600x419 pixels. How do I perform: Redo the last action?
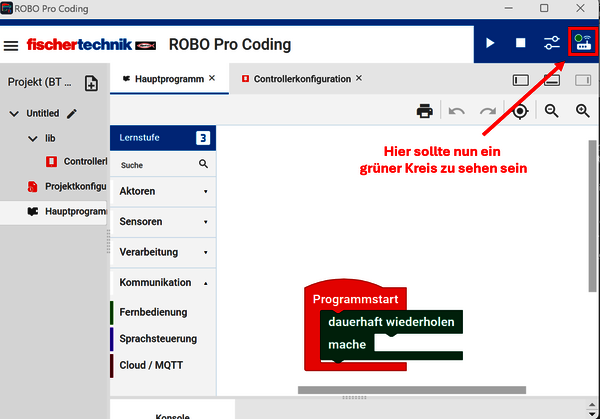[488, 111]
